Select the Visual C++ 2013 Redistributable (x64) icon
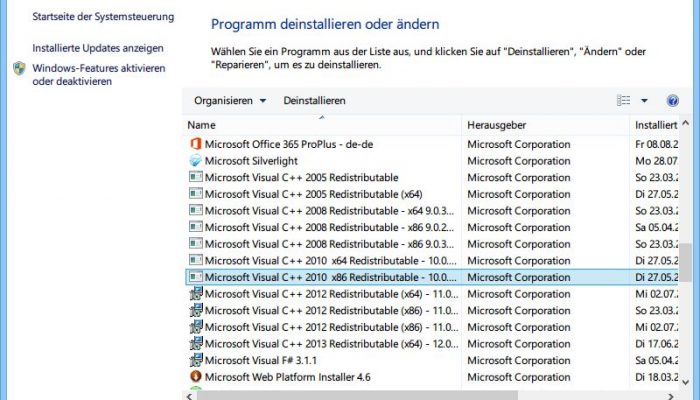 tap(196, 343)
